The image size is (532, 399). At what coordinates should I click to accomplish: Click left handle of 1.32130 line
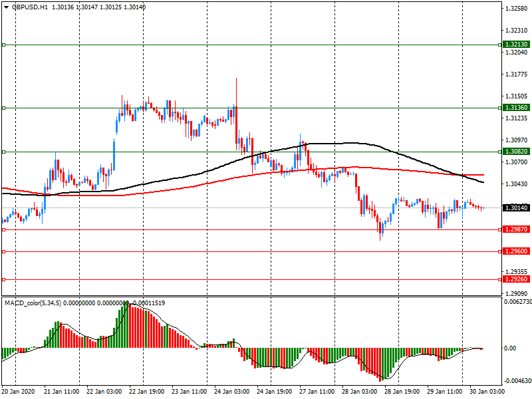(3, 45)
